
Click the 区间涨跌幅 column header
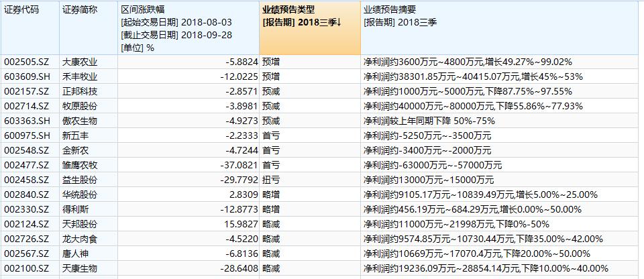188,28
